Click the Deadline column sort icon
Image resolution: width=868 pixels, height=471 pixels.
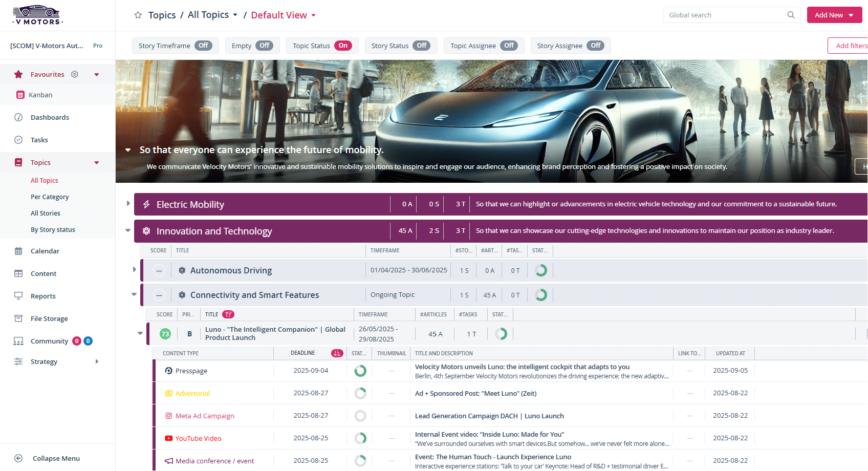(337, 353)
